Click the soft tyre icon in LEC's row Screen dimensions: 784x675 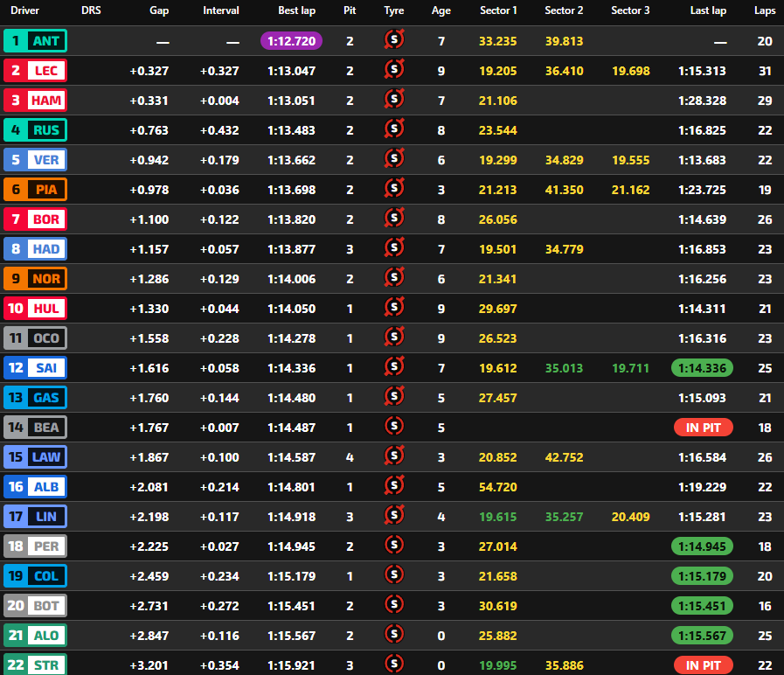click(394, 70)
